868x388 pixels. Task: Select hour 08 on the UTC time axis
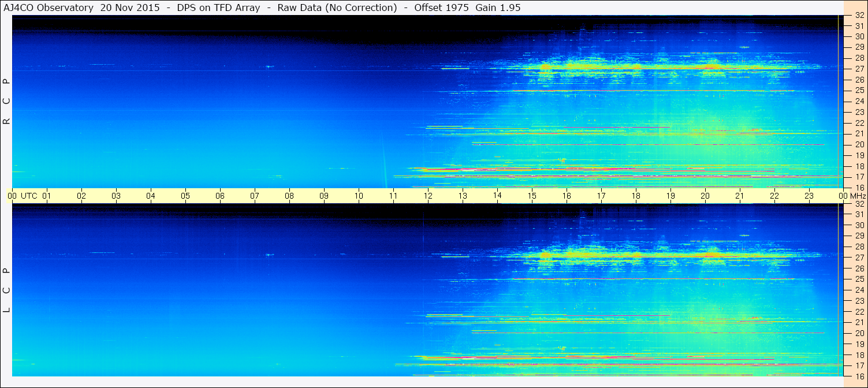click(x=289, y=196)
